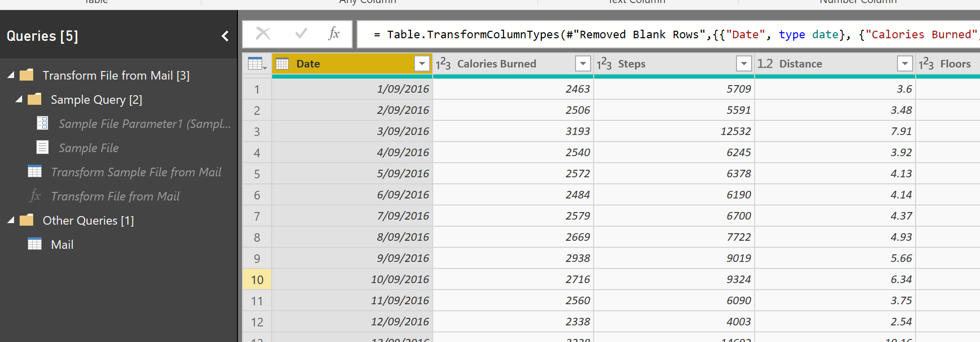The height and width of the screenshot is (342, 980).
Task: Select the Sample File query
Action: point(89,148)
